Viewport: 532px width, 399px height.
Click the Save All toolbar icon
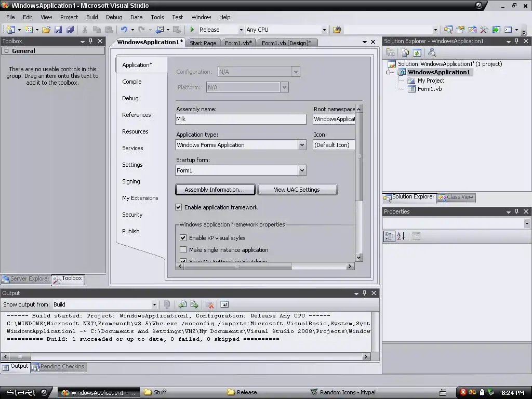pos(70,30)
